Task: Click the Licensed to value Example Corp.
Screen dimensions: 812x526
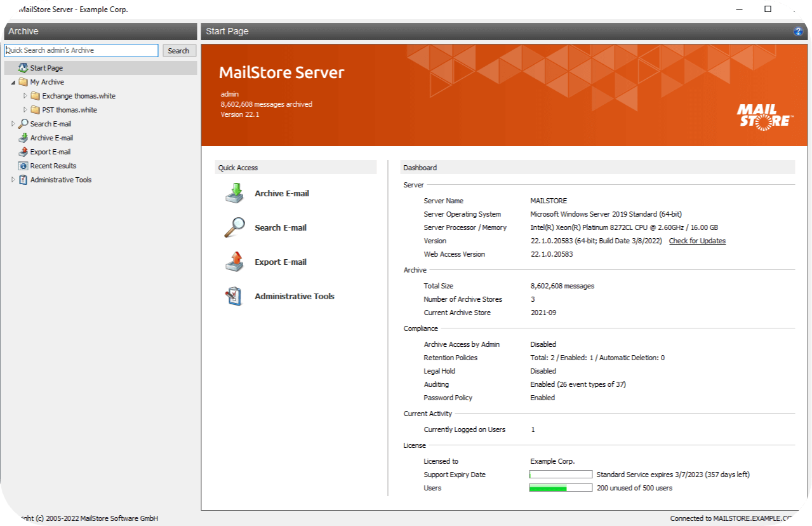Action: 552,461
